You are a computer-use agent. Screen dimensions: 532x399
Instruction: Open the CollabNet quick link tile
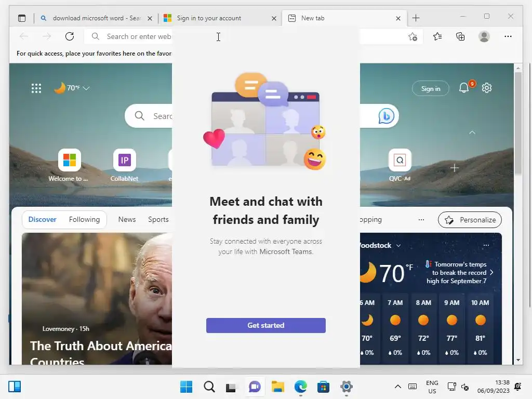click(124, 165)
